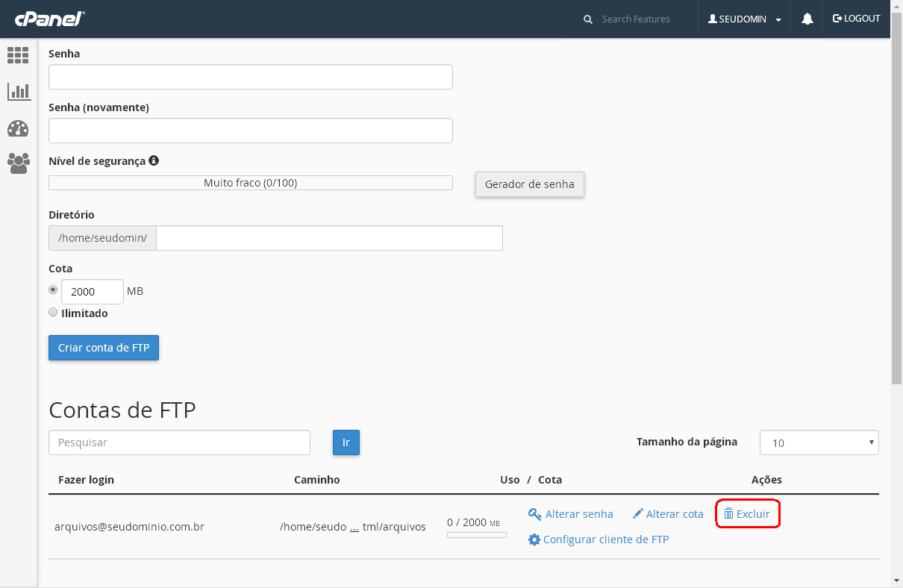This screenshot has width=903, height=588.
Task: Click the Criar conta de FTP button
Action: (104, 348)
